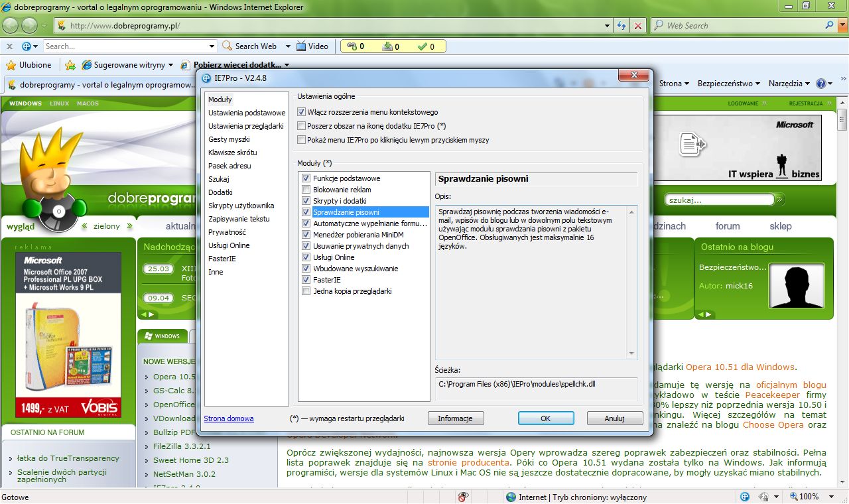Open the address bar history dropdown
The height and width of the screenshot is (504, 849).
point(607,25)
